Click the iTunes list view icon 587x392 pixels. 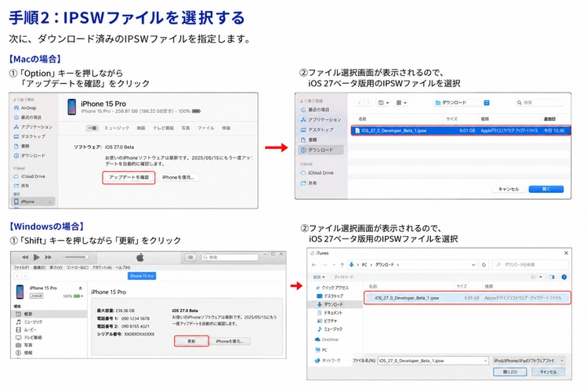[x=190, y=257]
